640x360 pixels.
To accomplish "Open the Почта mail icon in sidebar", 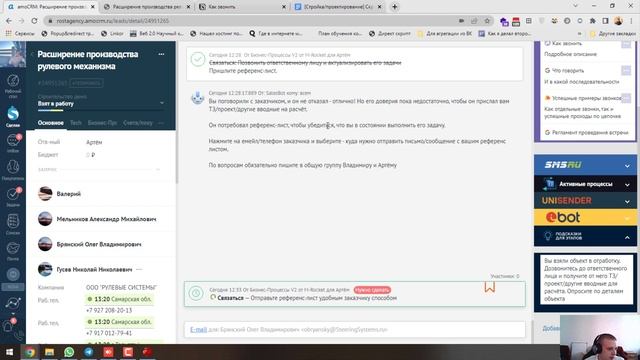I will click(x=13, y=251).
